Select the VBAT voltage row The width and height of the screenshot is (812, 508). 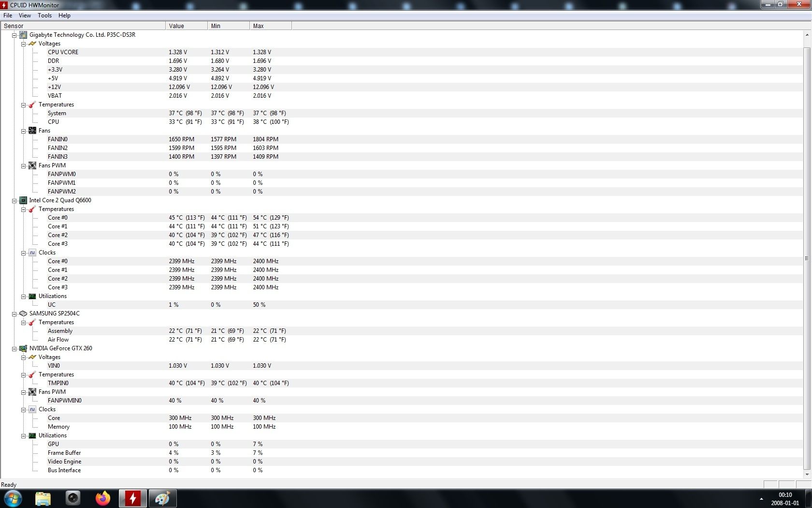(x=401, y=96)
